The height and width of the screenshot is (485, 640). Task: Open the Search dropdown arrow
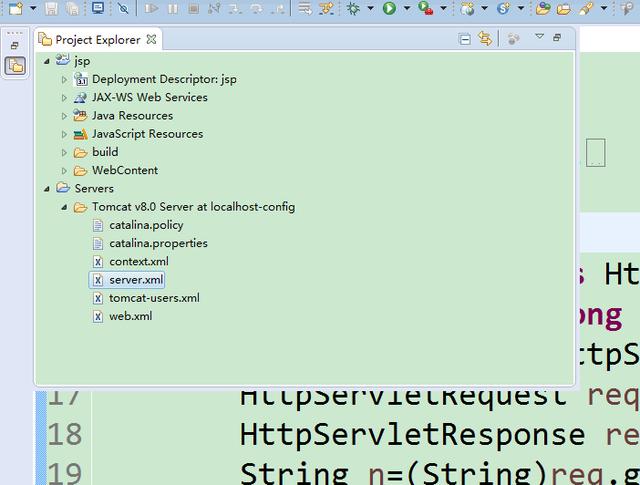[604, 8]
